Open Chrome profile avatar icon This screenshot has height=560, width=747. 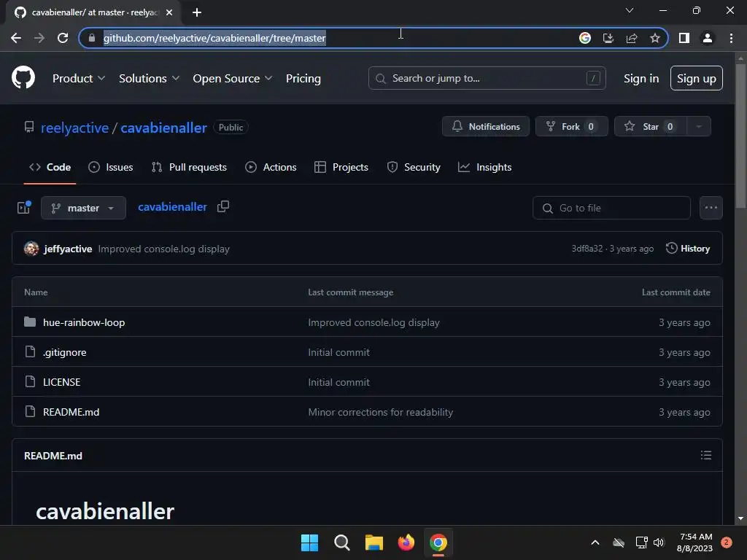pos(708,38)
